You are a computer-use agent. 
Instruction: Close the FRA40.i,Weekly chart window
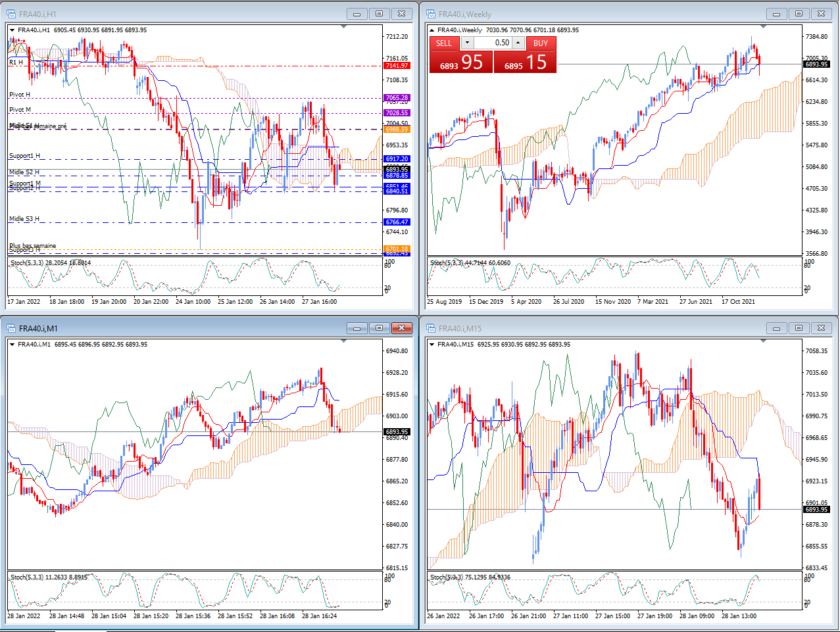[x=821, y=14]
